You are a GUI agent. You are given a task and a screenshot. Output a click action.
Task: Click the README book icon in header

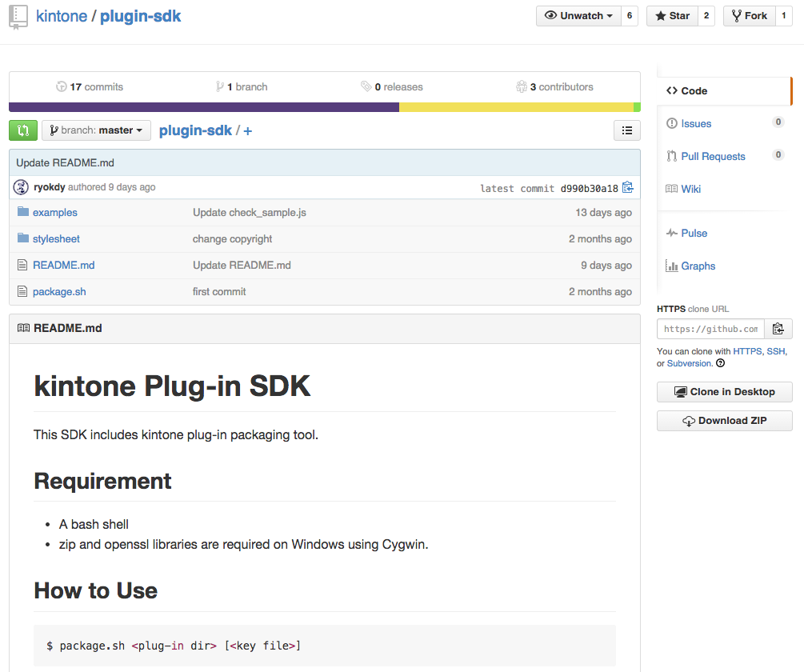(23, 327)
